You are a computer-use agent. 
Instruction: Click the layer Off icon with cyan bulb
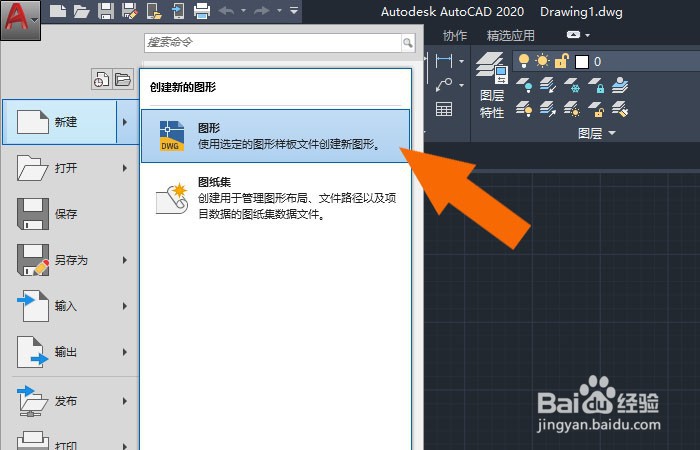click(x=525, y=85)
